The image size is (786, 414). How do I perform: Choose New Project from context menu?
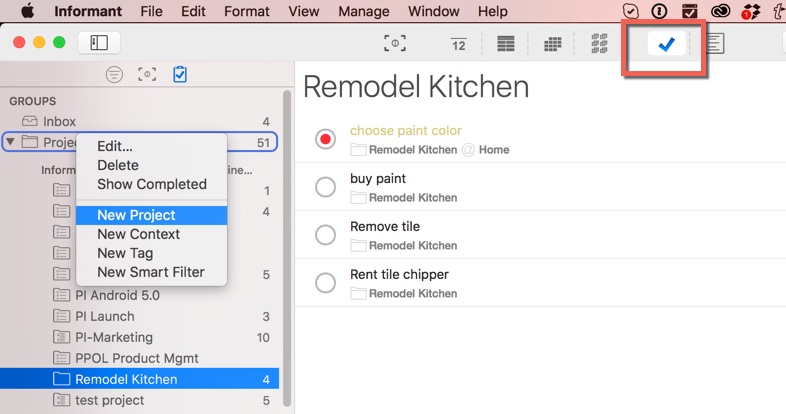(136, 215)
